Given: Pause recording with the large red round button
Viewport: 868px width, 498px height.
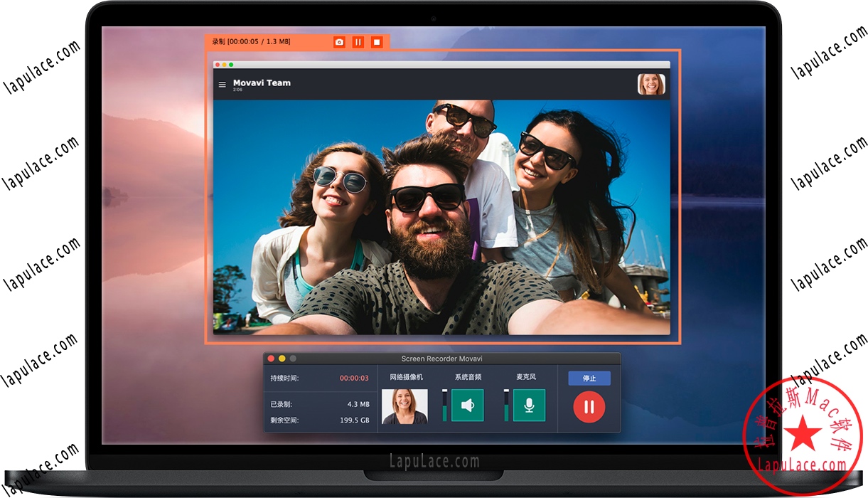Looking at the screenshot, I should [x=587, y=406].
